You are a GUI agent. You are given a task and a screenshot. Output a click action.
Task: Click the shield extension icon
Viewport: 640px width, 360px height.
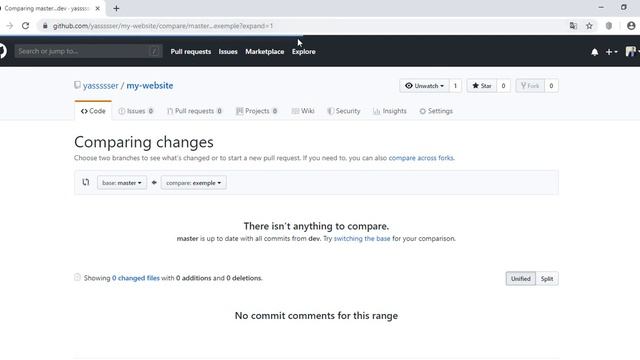(x=609, y=26)
